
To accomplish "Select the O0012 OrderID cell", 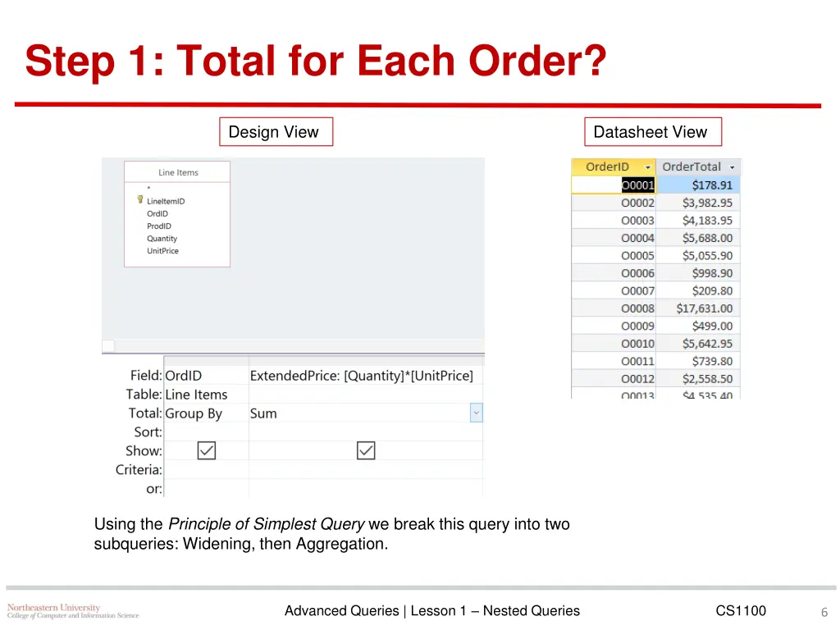I will click(614, 379).
